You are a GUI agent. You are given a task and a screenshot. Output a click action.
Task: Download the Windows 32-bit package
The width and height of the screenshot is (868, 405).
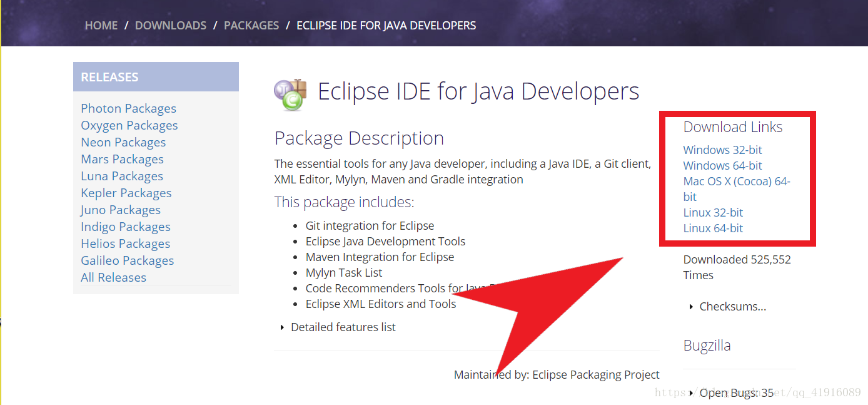click(722, 150)
